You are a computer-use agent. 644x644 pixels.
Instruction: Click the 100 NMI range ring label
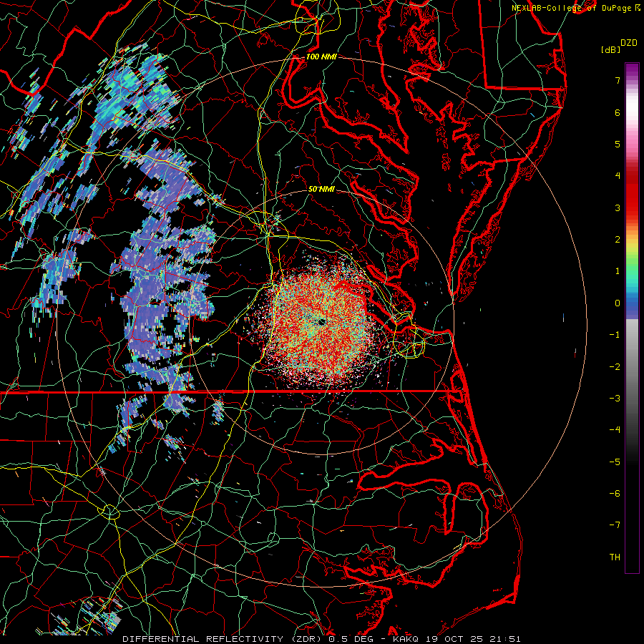(x=321, y=57)
